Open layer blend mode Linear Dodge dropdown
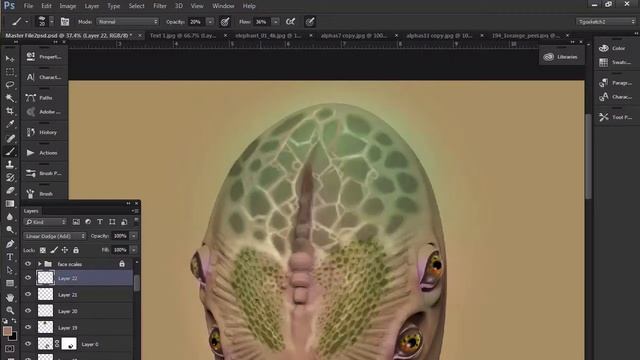This screenshot has height=360, width=640. tap(55, 236)
